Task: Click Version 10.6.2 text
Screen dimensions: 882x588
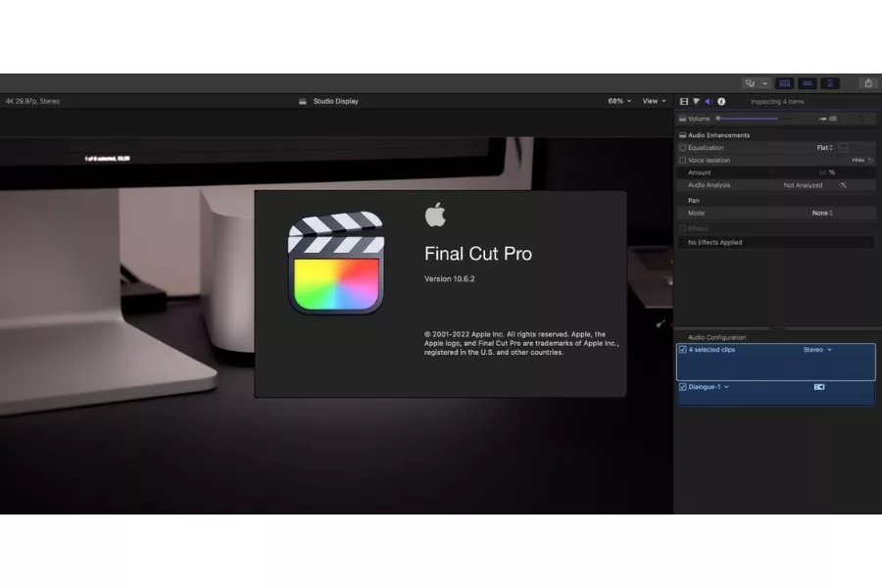Action: (x=450, y=279)
